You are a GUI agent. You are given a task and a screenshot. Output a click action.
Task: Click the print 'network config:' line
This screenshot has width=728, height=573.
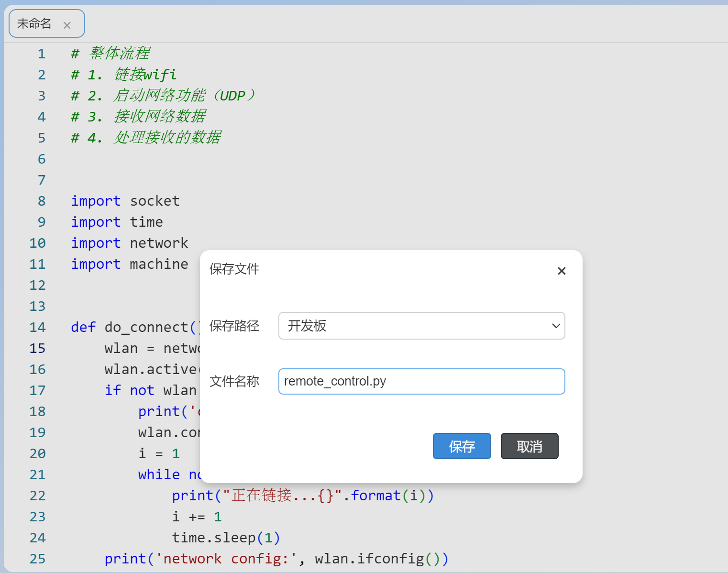coord(277,559)
